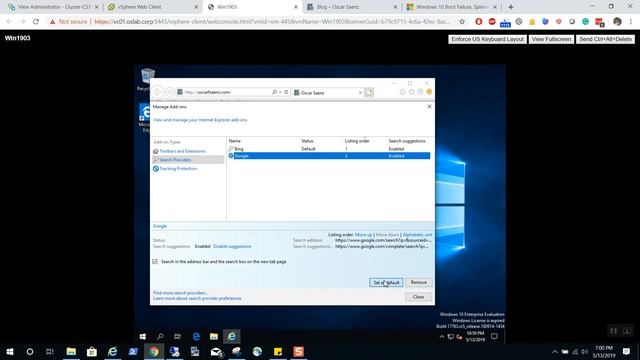The height and width of the screenshot is (360, 640).
Task: Click Internet Explorer forward arrow button
Action: (x=169, y=92)
